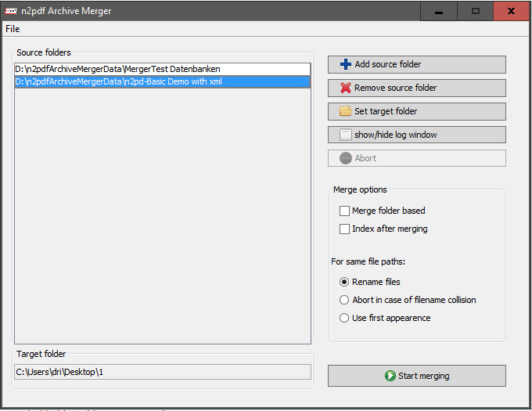Click the Set target folder button label
Image resolution: width=532 pixels, height=411 pixels.
(386, 111)
